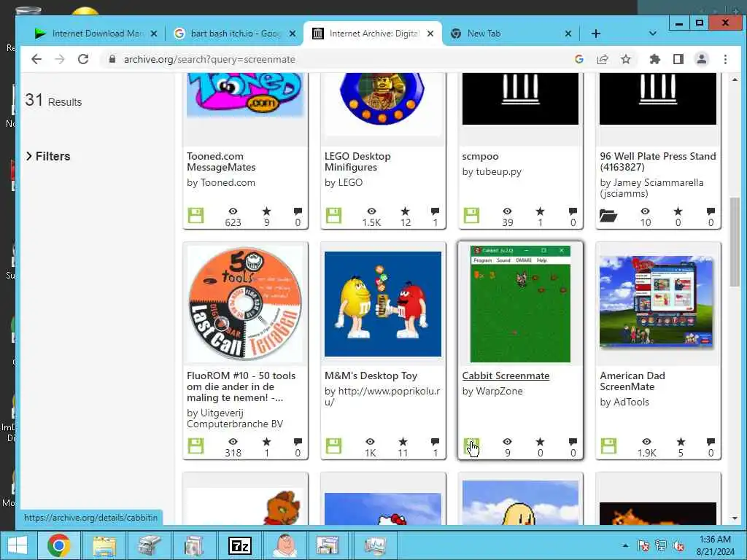Click the M&M's characters thumbnail
747x560 pixels.
click(x=382, y=304)
